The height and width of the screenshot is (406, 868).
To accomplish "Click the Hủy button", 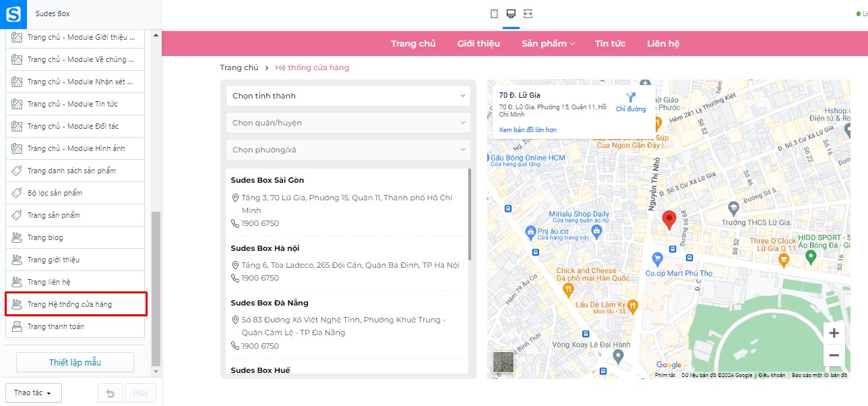I will coord(140,393).
